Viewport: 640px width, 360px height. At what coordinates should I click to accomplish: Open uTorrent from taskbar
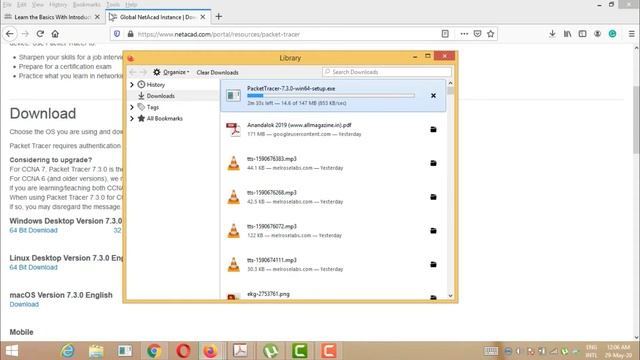point(271,351)
